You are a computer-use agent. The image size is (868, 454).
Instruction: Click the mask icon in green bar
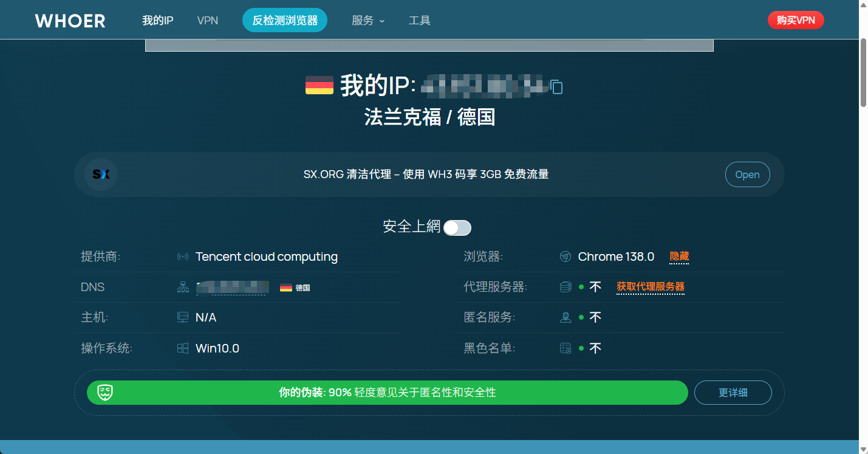pyautogui.click(x=106, y=393)
